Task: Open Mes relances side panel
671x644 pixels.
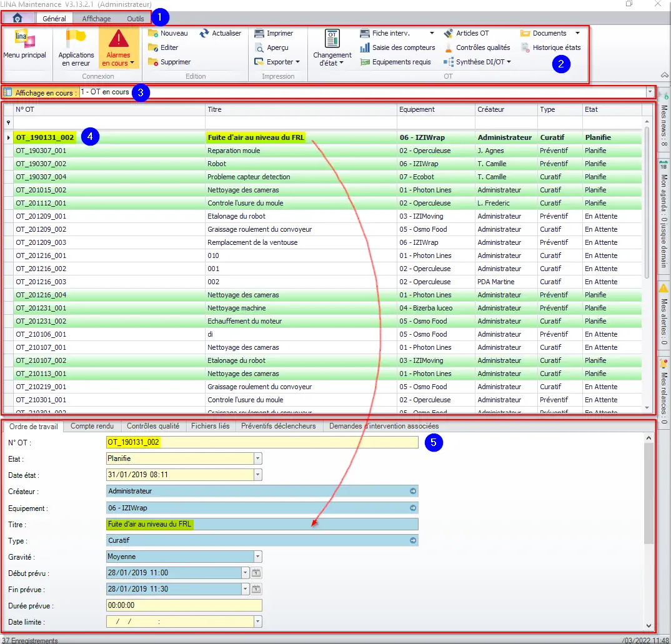Action: [x=664, y=392]
